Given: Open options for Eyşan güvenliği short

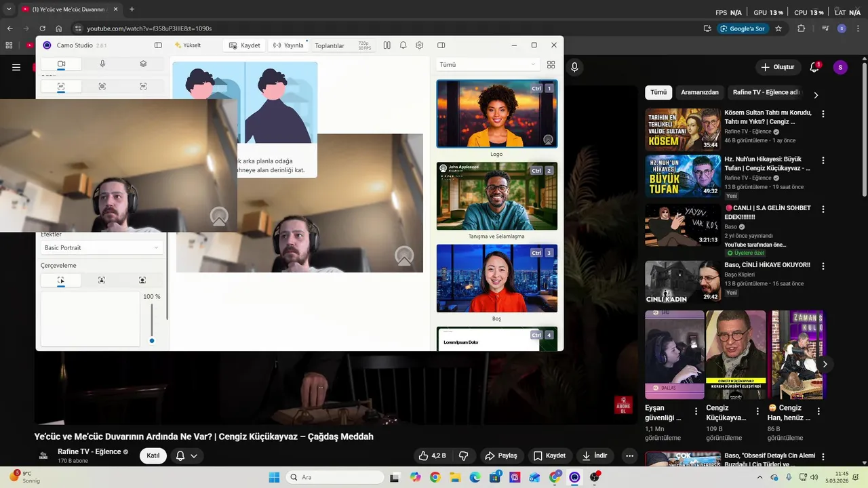Looking at the screenshot, I should (x=696, y=411).
